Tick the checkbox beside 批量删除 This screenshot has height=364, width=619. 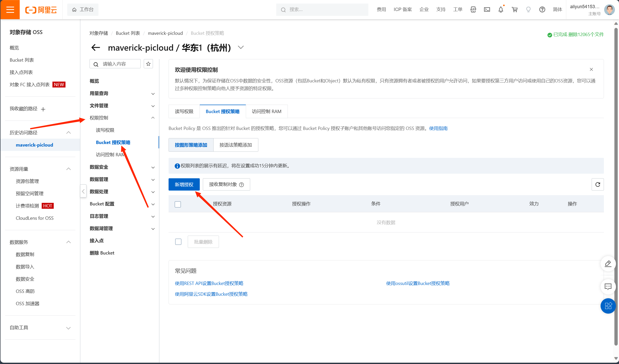[178, 242]
